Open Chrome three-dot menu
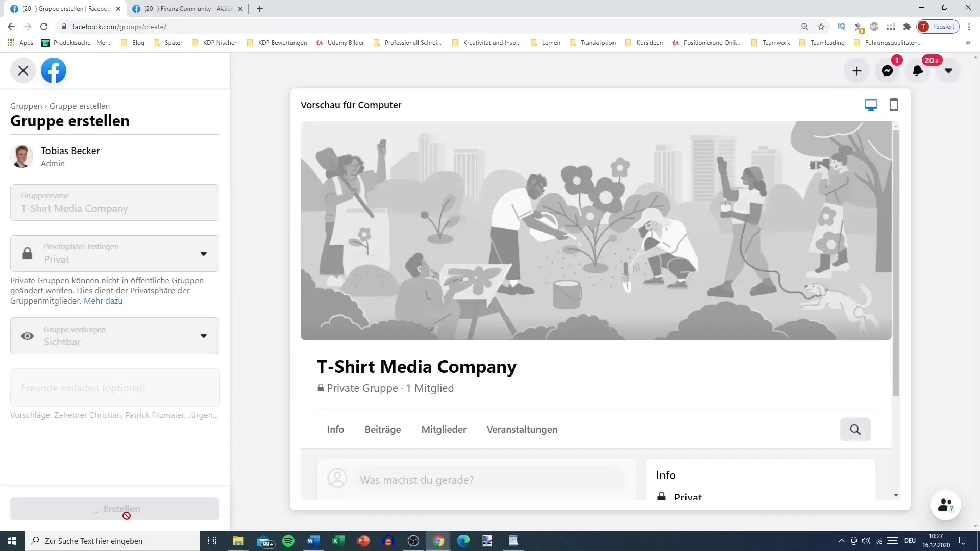 [x=969, y=27]
